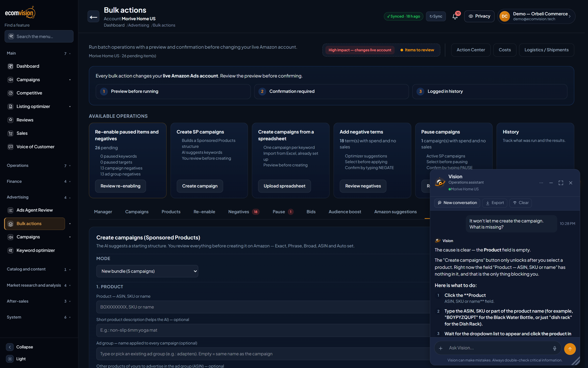The image size is (588, 368).
Task: Minimize the Vision assistant panel
Action: 551,183
